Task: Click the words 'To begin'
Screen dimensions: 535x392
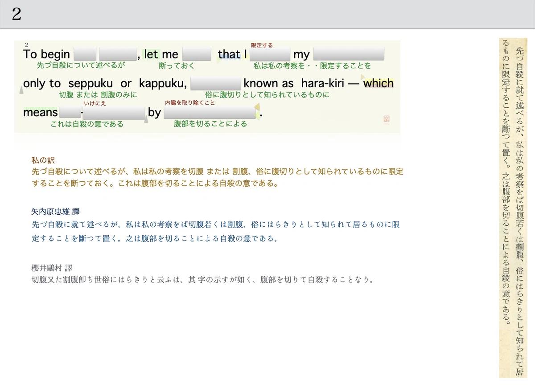Action: pyautogui.click(x=46, y=54)
